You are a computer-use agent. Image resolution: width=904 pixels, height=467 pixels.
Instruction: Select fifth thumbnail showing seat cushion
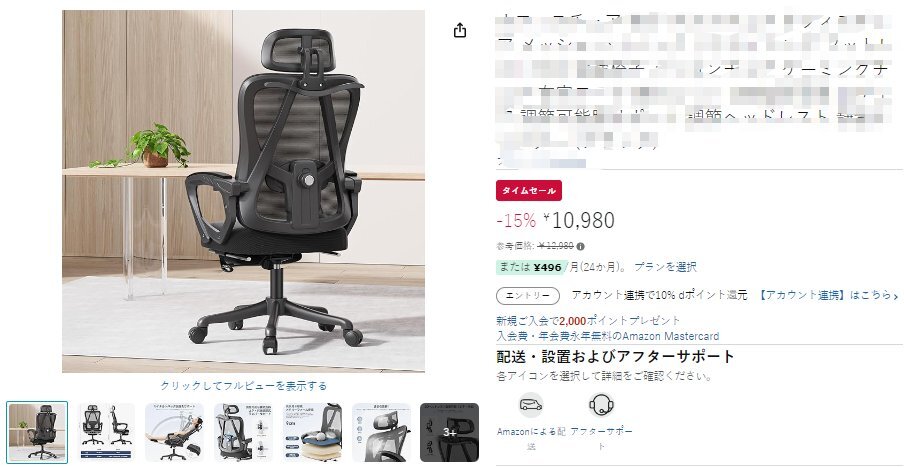[x=312, y=432]
